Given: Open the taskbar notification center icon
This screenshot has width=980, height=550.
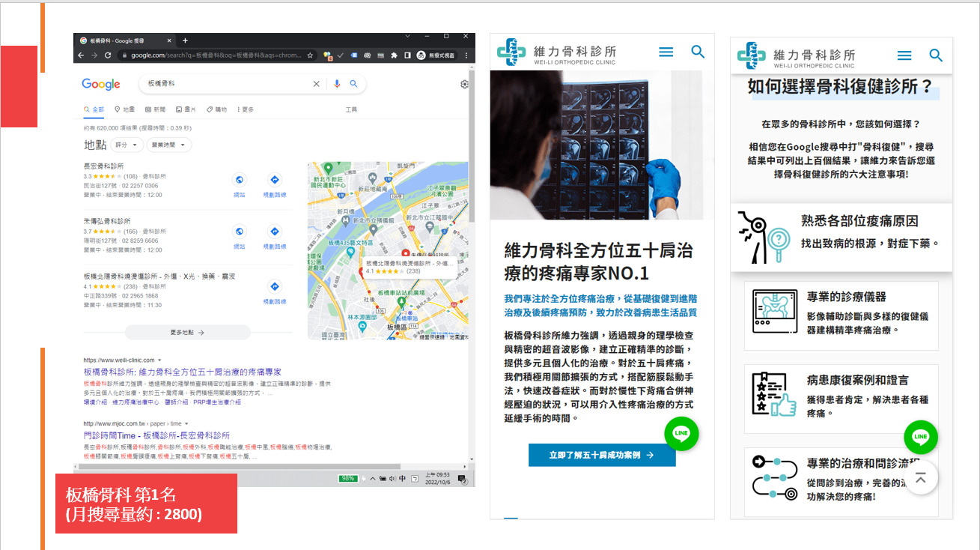Looking at the screenshot, I should (463, 479).
